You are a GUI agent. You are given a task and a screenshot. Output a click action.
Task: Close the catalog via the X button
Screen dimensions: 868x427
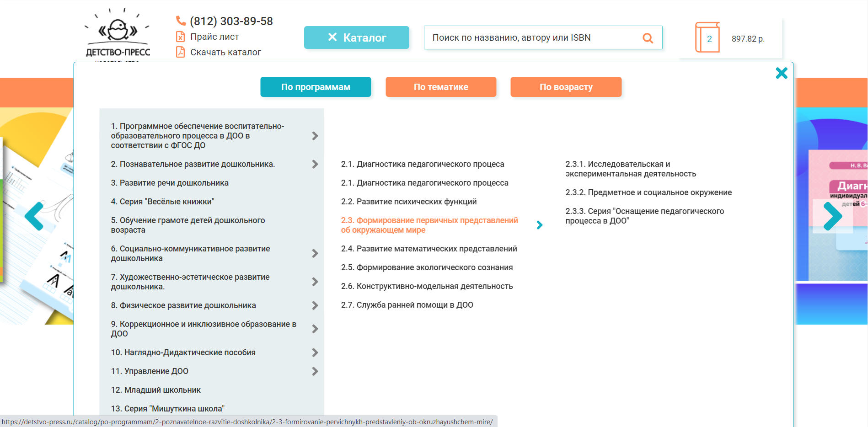tap(782, 73)
